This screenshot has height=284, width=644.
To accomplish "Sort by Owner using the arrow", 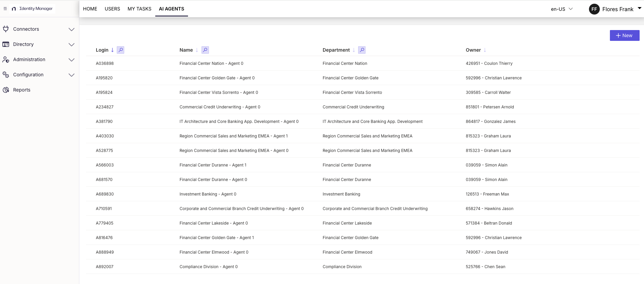I will click(485, 50).
